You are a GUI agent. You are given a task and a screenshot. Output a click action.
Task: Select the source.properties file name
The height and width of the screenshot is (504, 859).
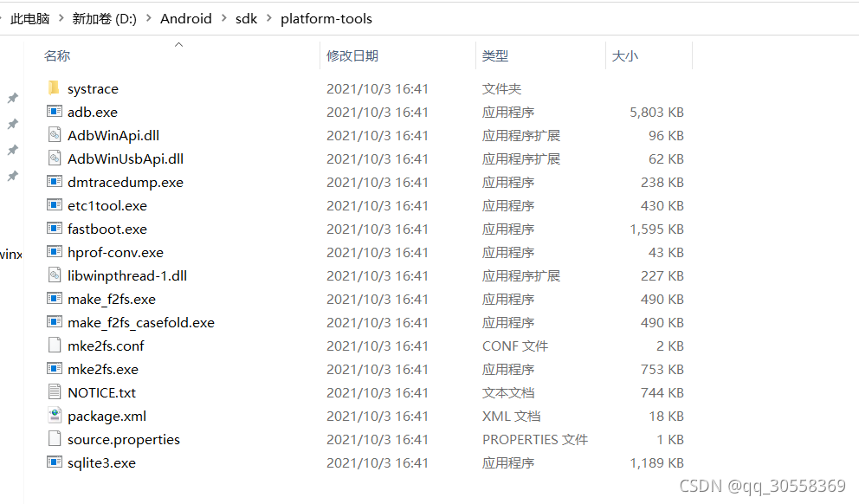pos(124,439)
